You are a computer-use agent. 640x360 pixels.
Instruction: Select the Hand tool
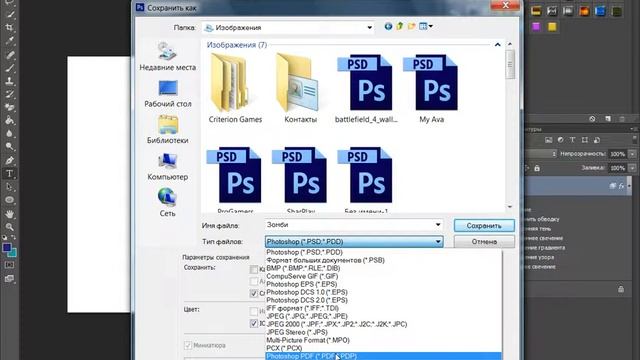tap(9, 213)
